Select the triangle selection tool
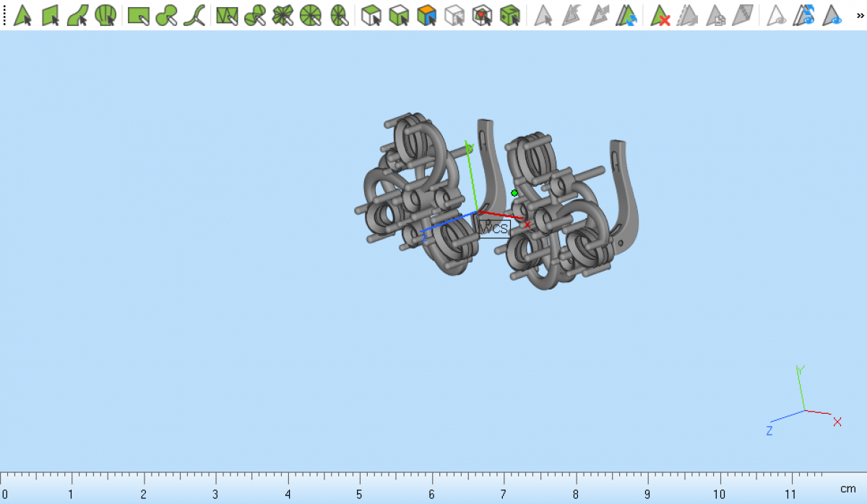The image size is (867, 504). [x=23, y=15]
